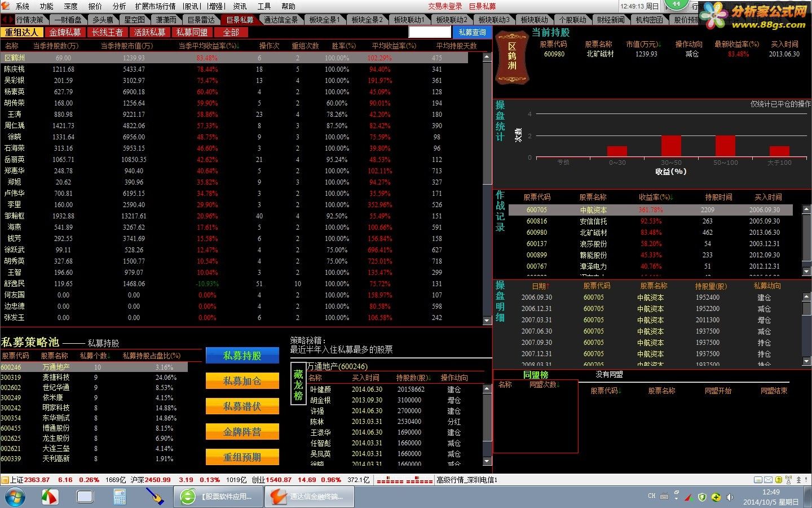Open the 工具 menu
812x508 pixels.
264,6
